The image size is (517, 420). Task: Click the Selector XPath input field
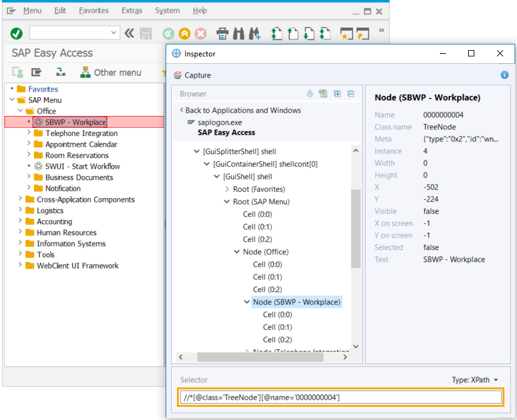pos(341,397)
